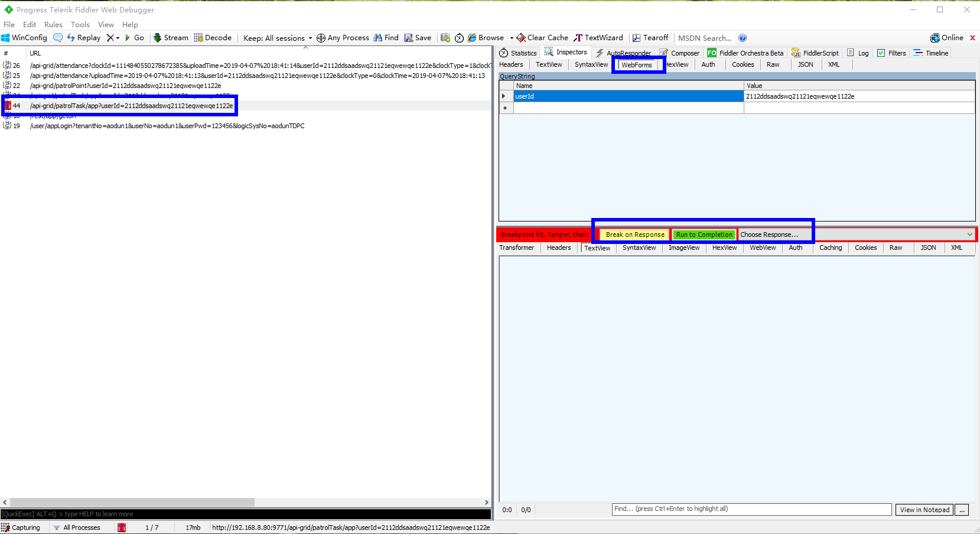
Task: Toggle Capturing in status bar
Action: [21, 528]
